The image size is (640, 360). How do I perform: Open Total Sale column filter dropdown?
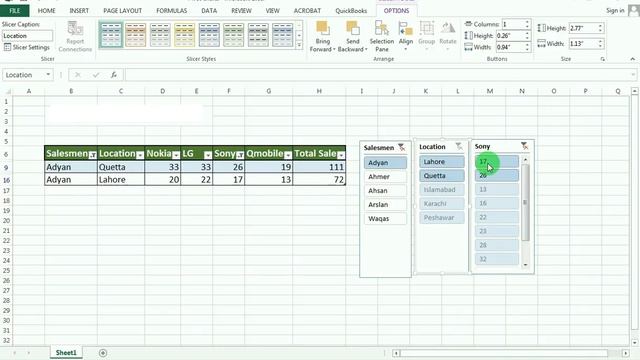coord(341,155)
